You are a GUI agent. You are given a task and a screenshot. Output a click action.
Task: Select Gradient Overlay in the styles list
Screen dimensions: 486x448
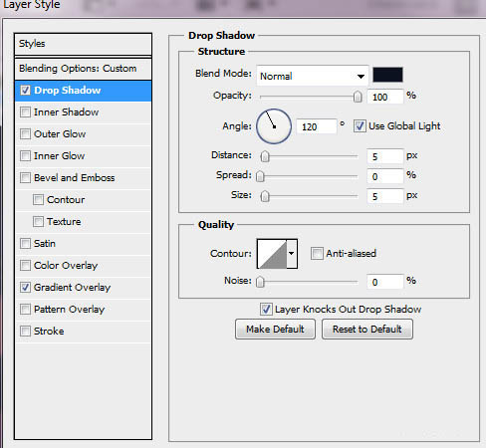pos(72,288)
